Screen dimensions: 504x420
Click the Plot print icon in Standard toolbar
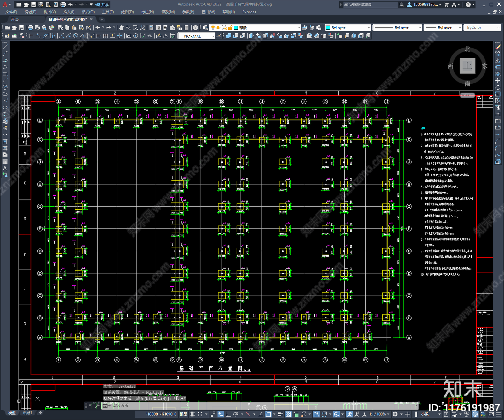(30, 28)
